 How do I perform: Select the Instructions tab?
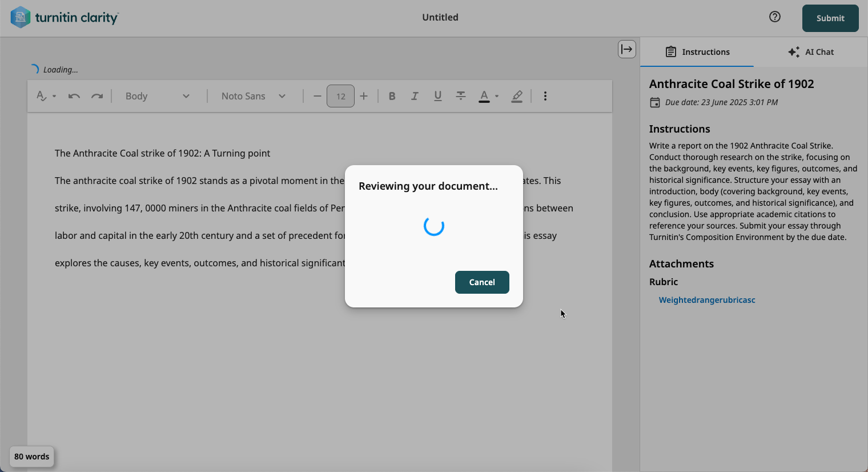click(697, 52)
